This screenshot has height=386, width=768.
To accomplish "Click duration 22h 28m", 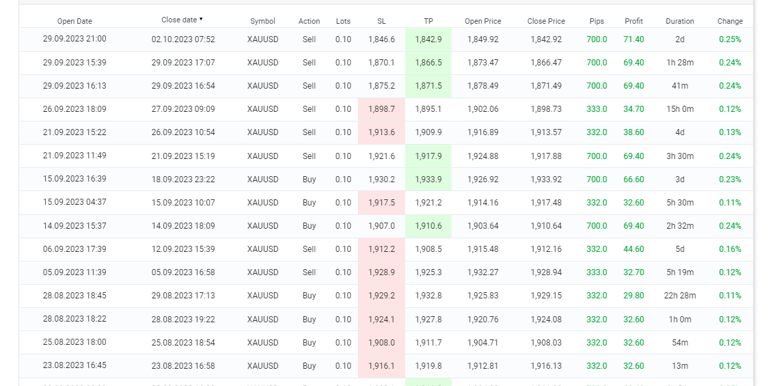I will [680, 295].
